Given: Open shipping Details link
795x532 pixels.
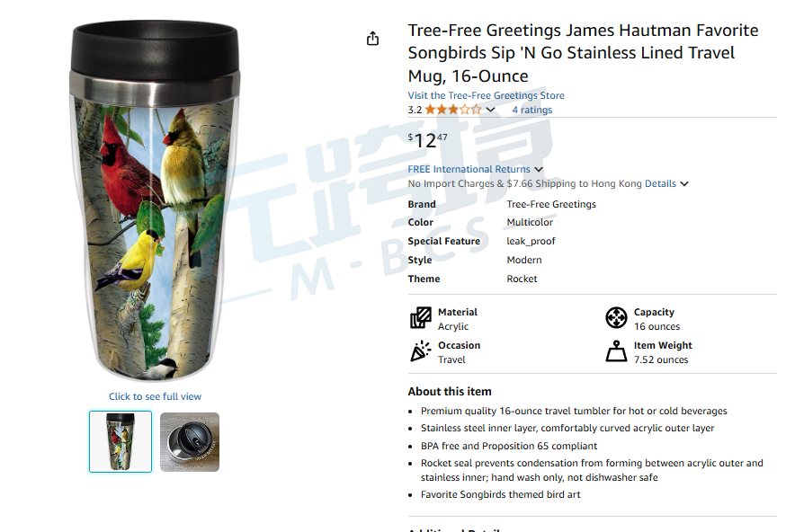Looking at the screenshot, I should 660,183.
